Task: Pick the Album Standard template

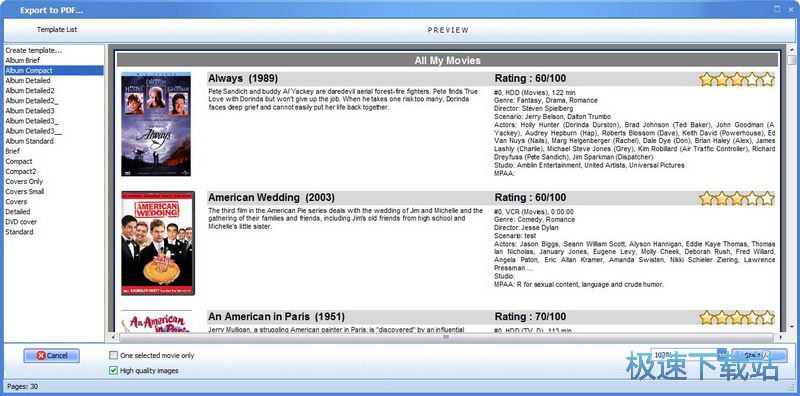Action: 29,141
